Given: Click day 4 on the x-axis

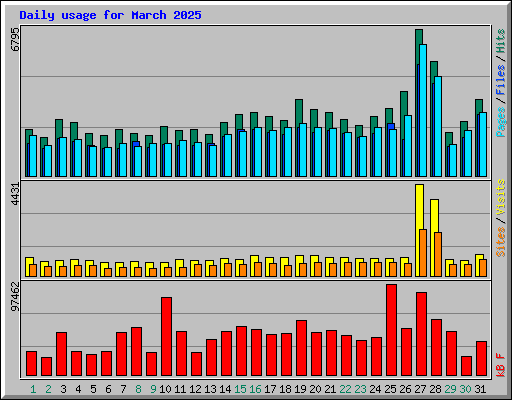Looking at the screenshot, I should (78, 389).
